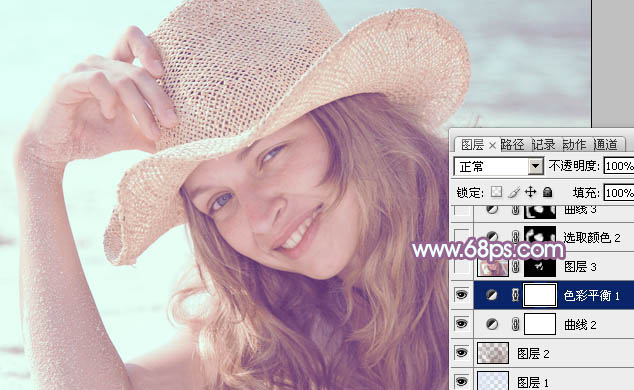This screenshot has height=390, width=634.
Task: Click the mask link icon of 色彩平衡 1
Action: [x=515, y=295]
